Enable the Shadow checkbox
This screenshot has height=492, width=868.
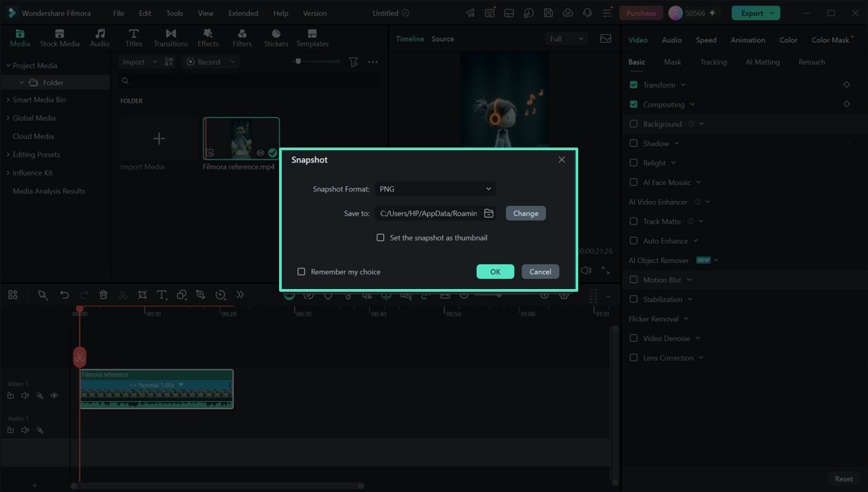pyautogui.click(x=634, y=144)
